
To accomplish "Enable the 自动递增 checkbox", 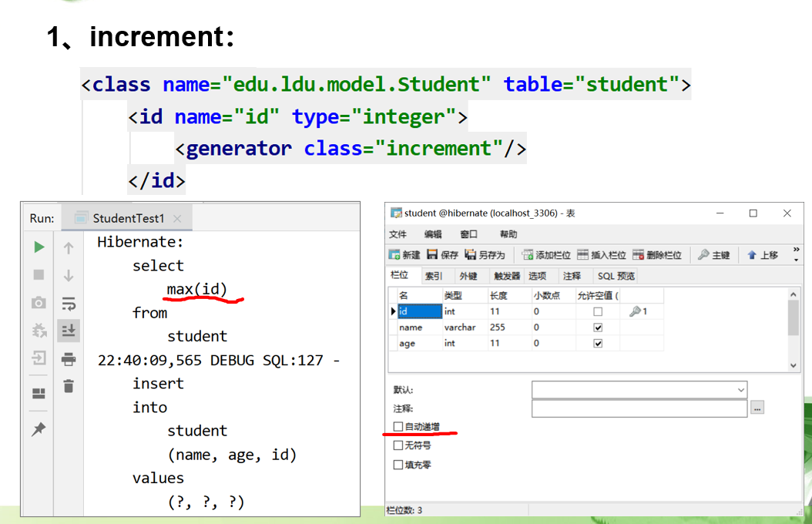I will coord(398,426).
